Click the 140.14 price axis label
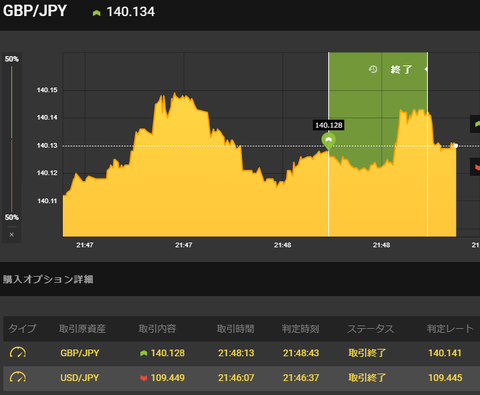The image size is (480, 395). tap(47, 117)
